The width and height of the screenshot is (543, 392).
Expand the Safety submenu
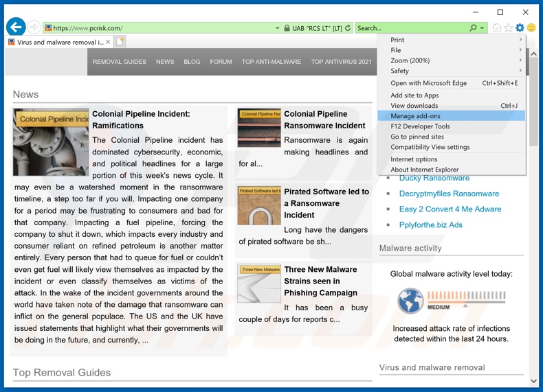tap(451, 71)
